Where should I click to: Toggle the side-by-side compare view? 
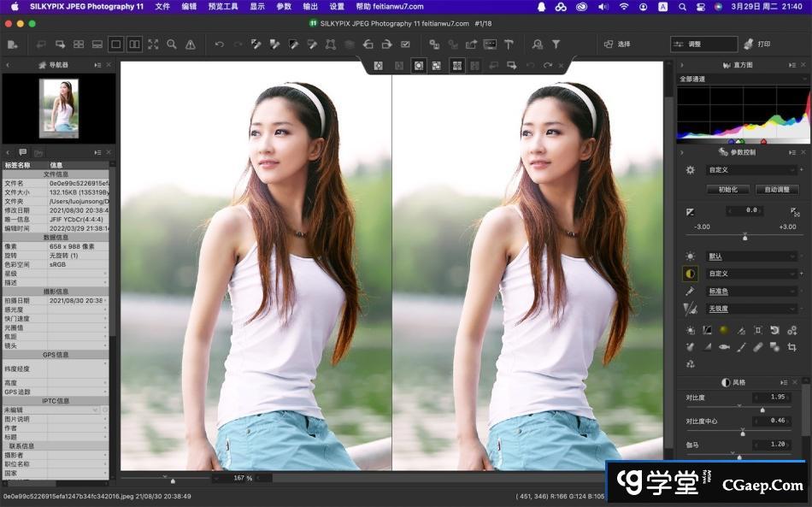(x=134, y=44)
